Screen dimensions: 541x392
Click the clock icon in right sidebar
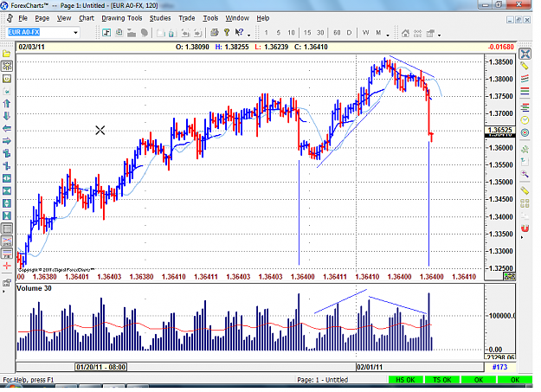(525, 120)
